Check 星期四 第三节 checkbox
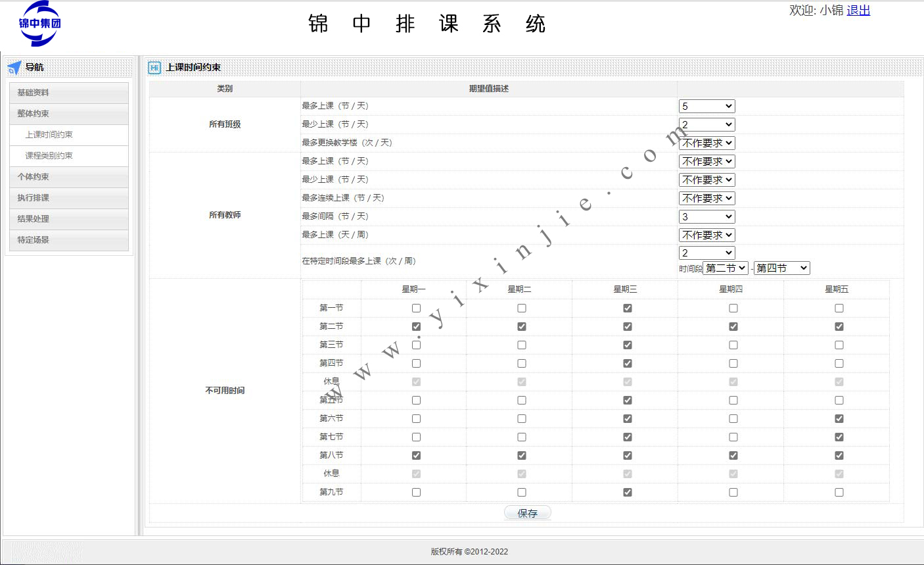924x565 pixels. coord(733,345)
